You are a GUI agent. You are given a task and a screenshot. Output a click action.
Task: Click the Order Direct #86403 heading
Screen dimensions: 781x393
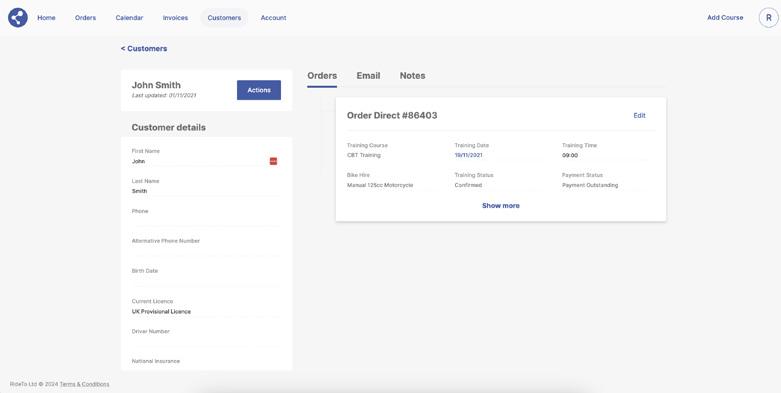392,116
